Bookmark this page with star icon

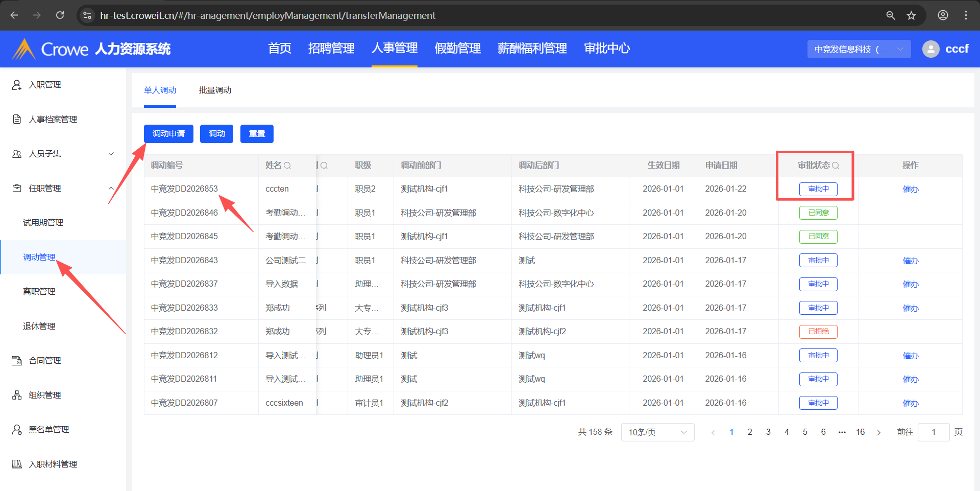(911, 15)
